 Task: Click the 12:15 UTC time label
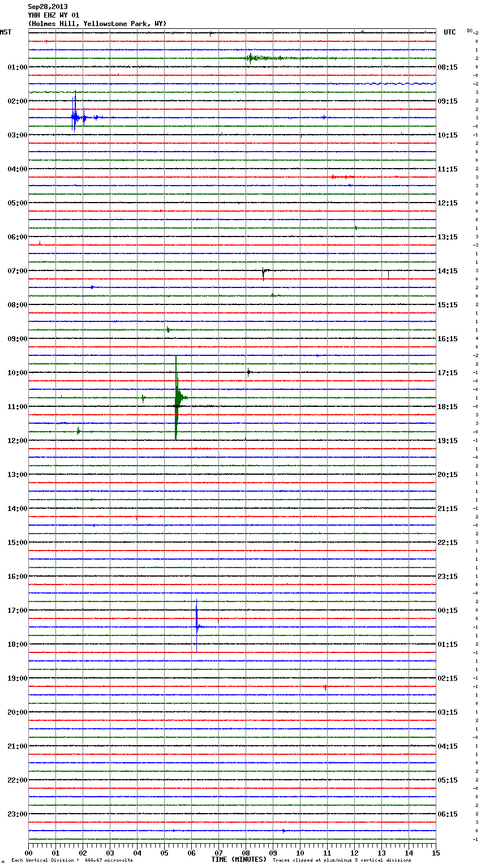coord(448,203)
